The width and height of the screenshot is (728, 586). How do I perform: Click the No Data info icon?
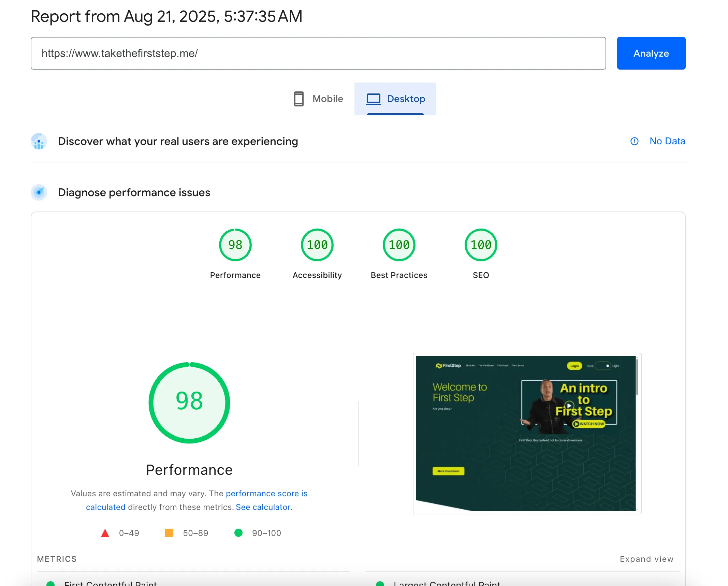(634, 141)
